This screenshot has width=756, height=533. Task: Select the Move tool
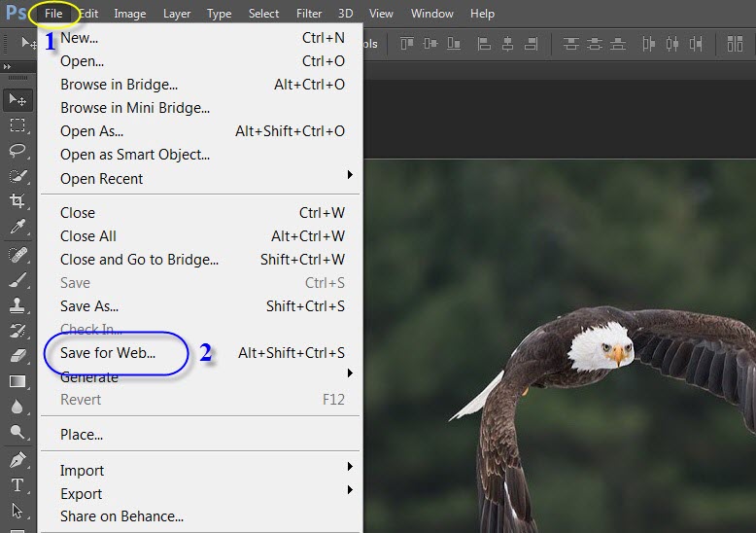coord(17,99)
